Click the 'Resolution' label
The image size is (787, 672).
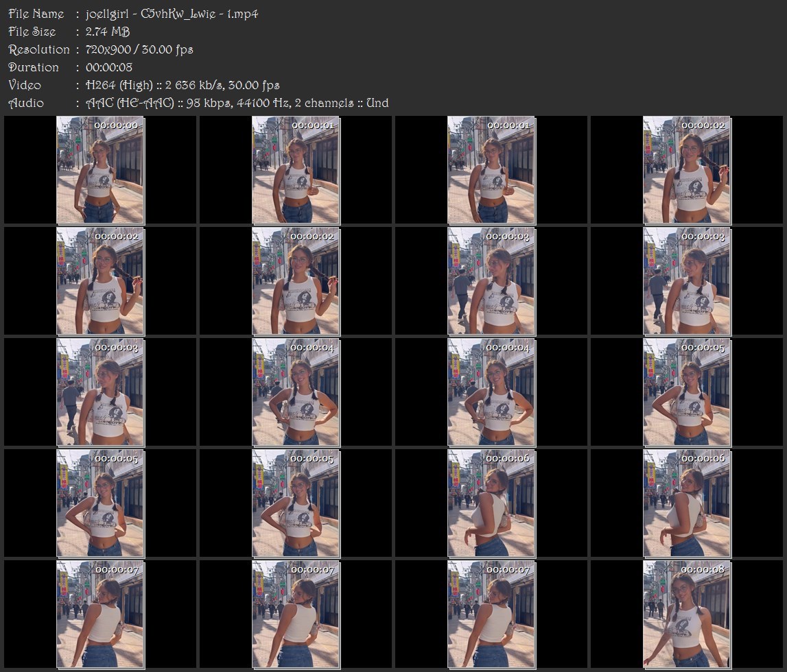point(38,49)
